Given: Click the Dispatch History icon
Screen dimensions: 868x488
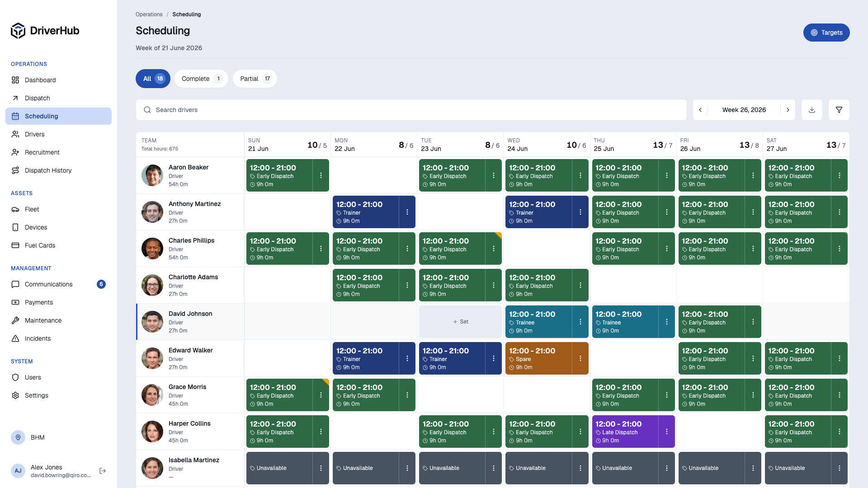Looking at the screenshot, I should click(15, 170).
